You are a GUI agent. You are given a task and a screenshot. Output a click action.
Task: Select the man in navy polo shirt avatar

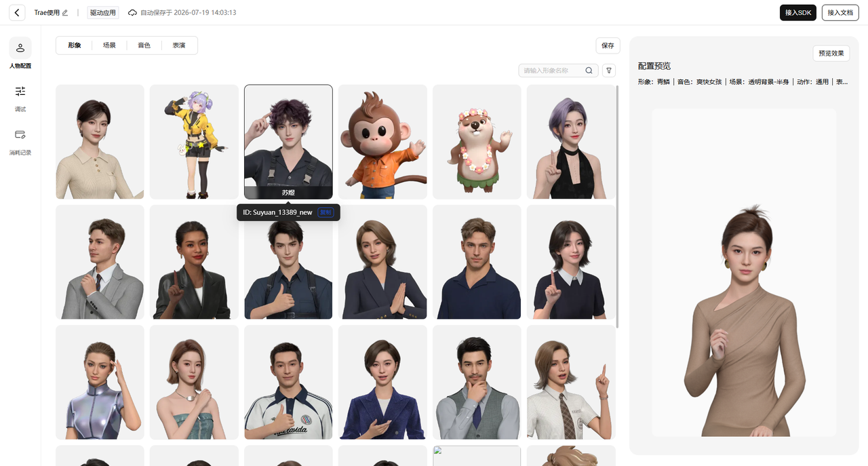pyautogui.click(x=477, y=262)
